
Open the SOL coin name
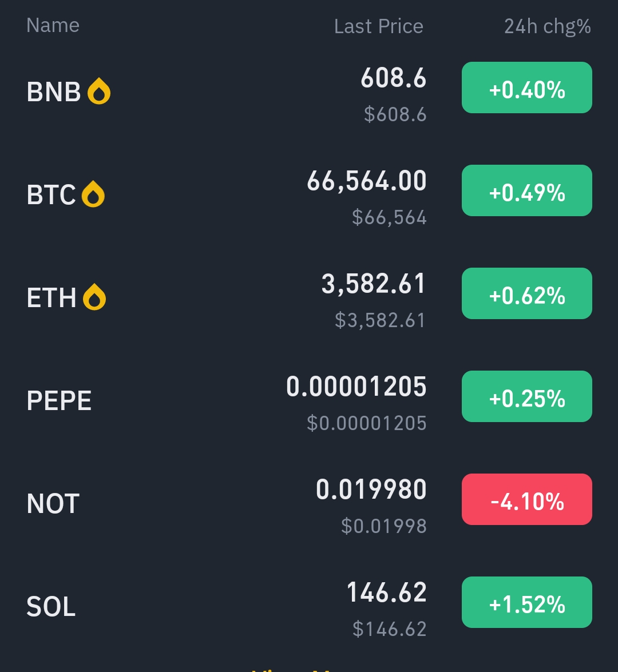coord(51,606)
